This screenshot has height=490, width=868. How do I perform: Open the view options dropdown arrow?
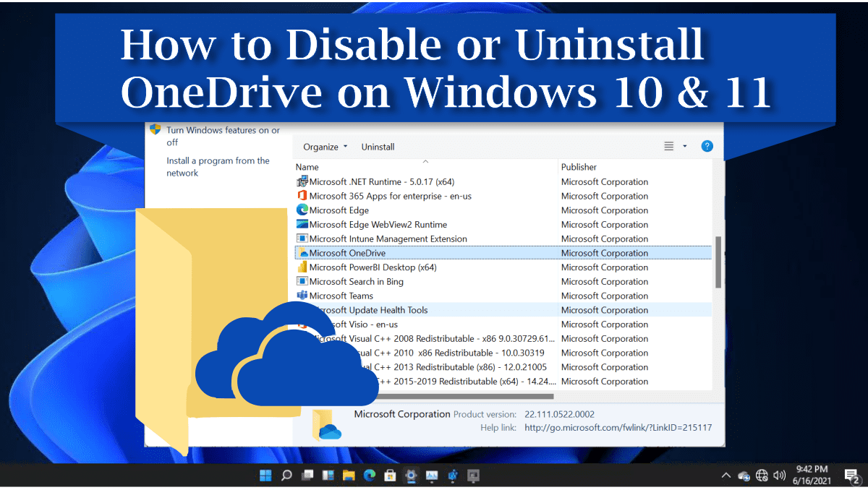[x=685, y=147]
